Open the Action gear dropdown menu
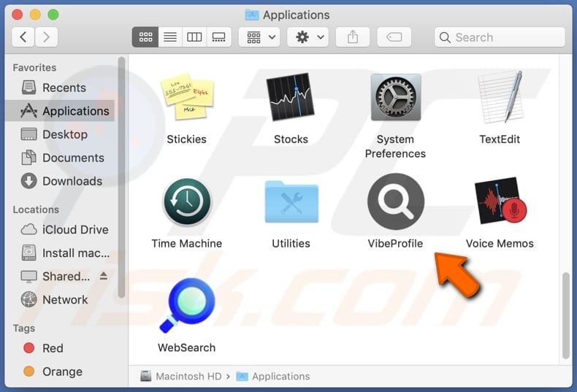Image resolution: width=577 pixels, height=392 pixels. click(x=308, y=37)
